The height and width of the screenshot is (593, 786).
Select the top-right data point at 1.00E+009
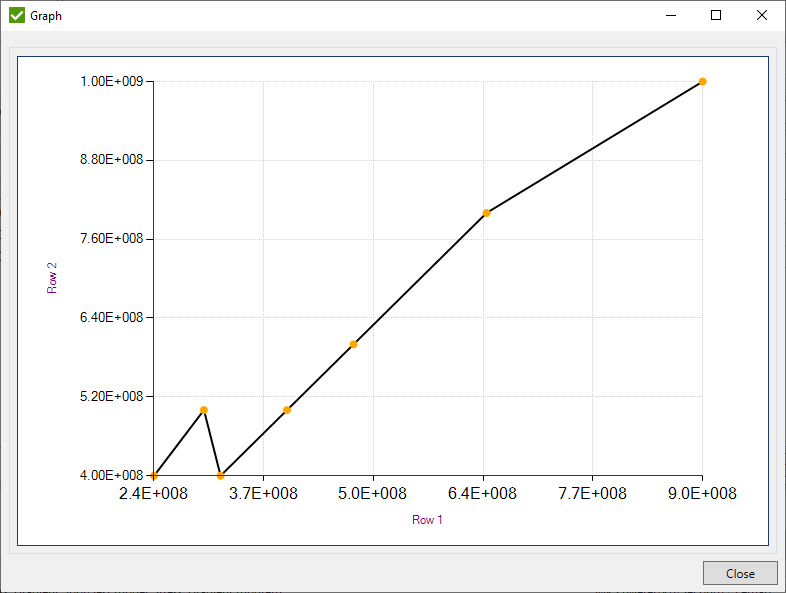pyautogui.click(x=703, y=82)
